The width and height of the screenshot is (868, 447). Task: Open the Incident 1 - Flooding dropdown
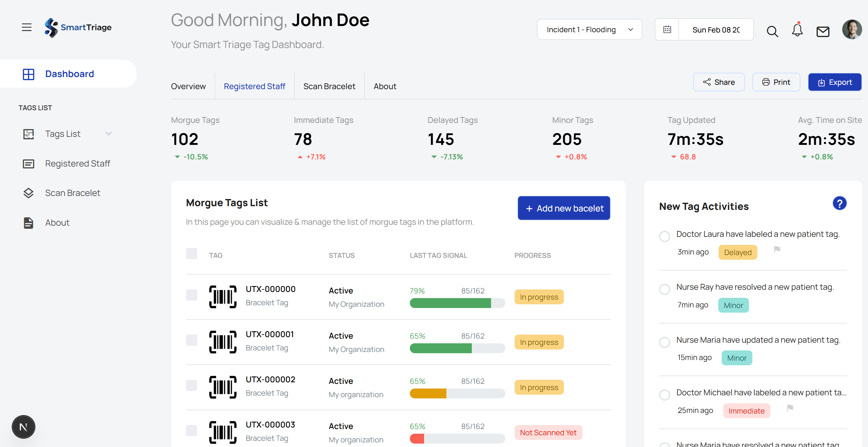589,30
